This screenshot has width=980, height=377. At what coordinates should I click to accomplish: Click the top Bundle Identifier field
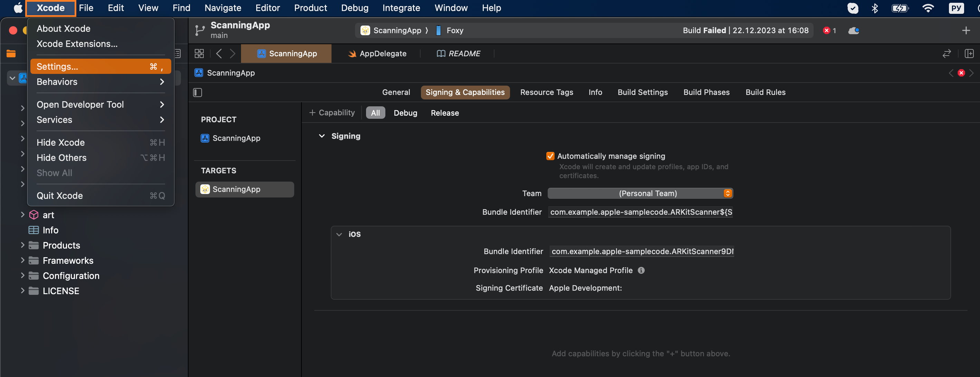pos(640,212)
